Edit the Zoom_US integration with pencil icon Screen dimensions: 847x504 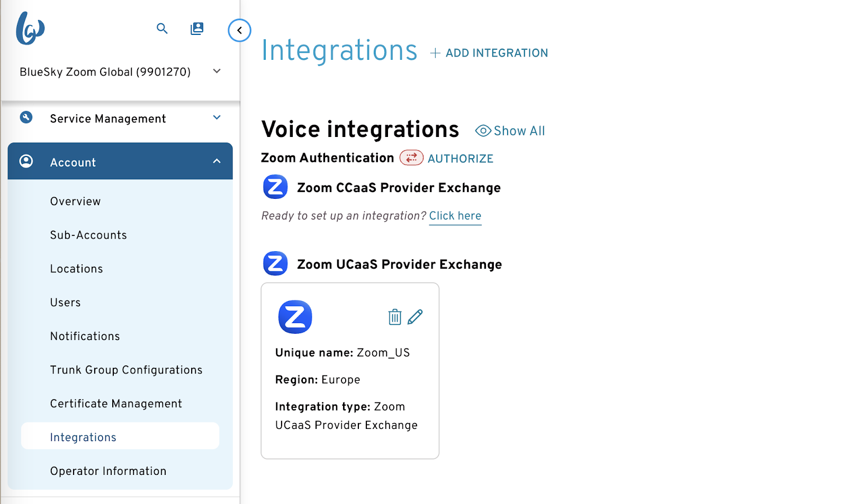(x=415, y=317)
